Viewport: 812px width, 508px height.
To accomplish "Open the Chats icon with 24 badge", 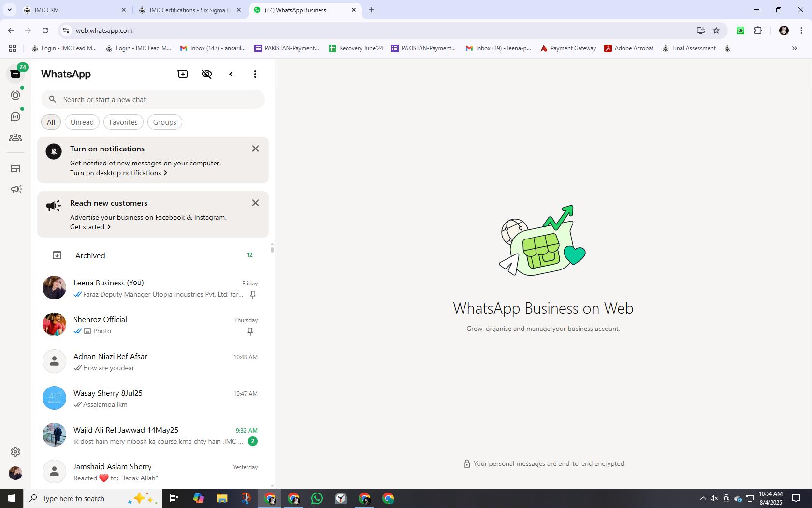I will 15,74.
